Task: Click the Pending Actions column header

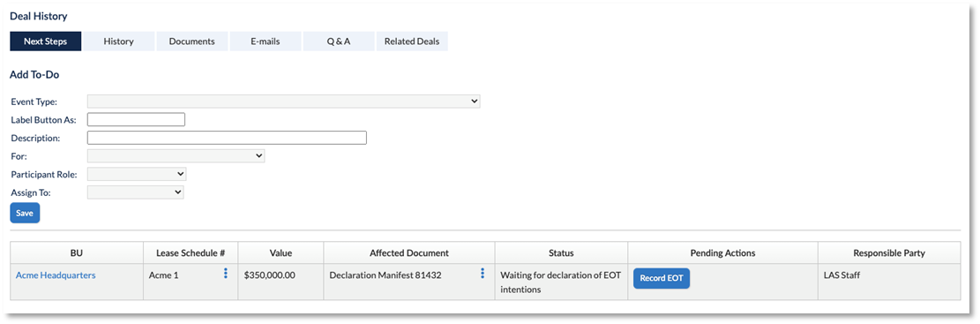Action: [x=723, y=252]
